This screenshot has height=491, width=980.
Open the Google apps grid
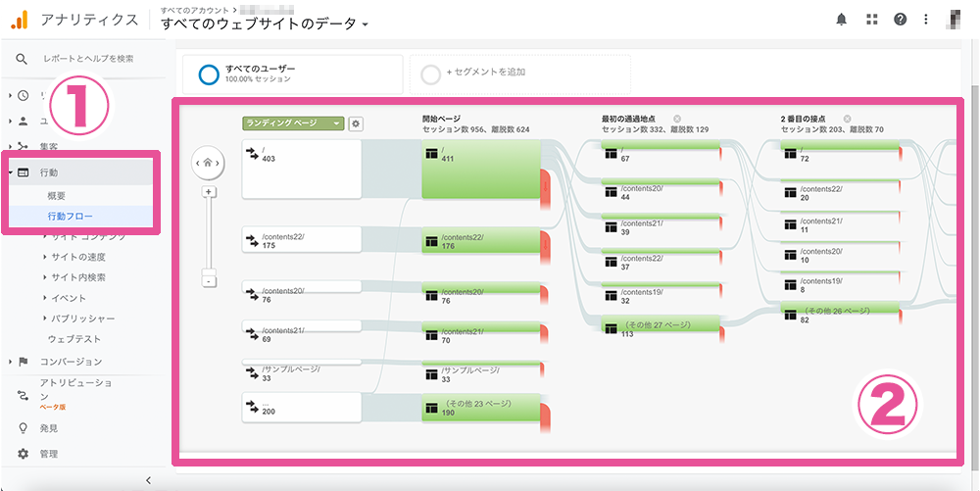tap(872, 20)
